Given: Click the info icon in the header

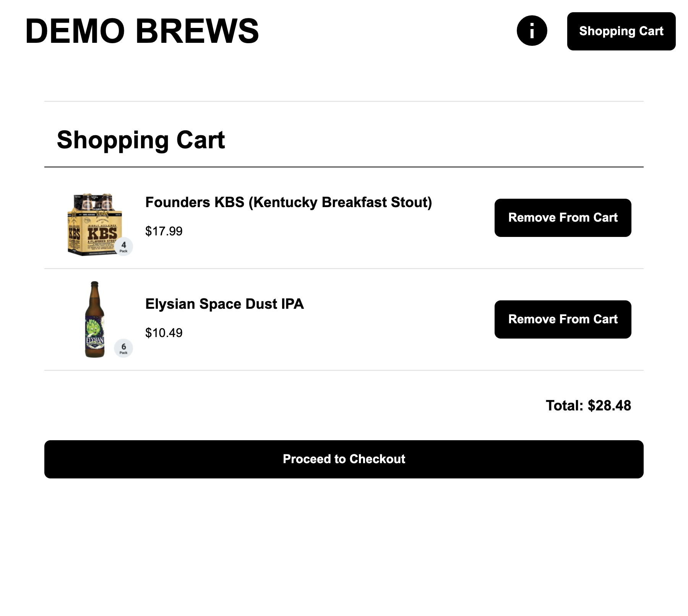Looking at the screenshot, I should click(532, 31).
